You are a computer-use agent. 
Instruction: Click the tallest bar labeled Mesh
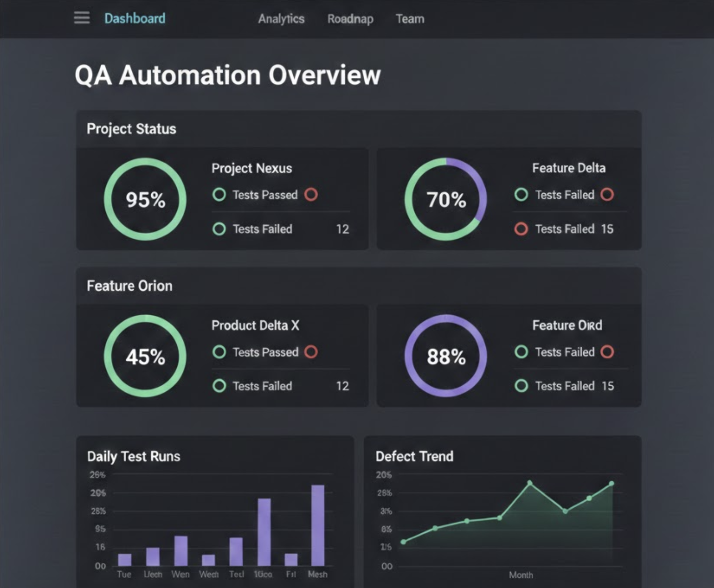[x=318, y=525]
